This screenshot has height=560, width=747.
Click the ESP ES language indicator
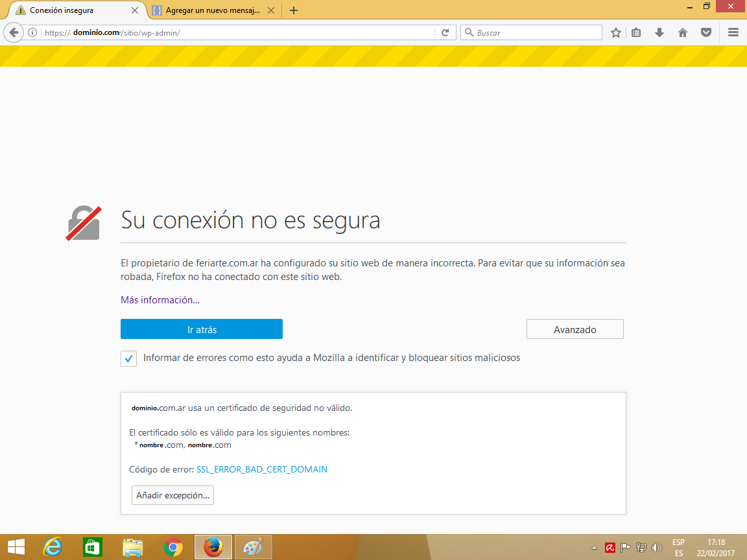[x=678, y=548]
